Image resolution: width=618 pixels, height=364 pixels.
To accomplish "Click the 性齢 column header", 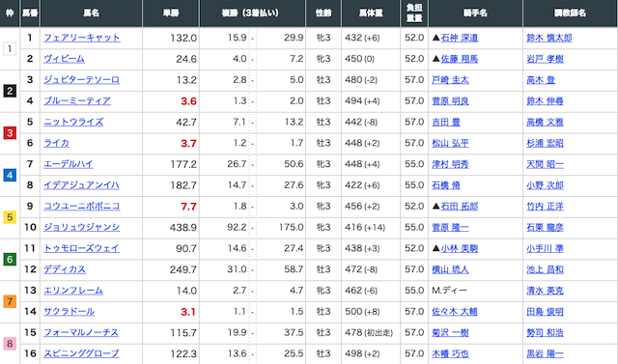I will (x=323, y=13).
